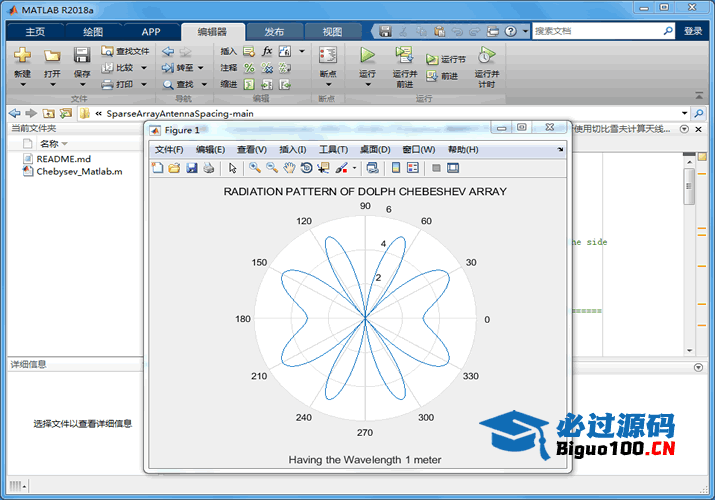Toggle the Edit Plot arrow tool
The height and width of the screenshot is (500, 715).
(232, 168)
